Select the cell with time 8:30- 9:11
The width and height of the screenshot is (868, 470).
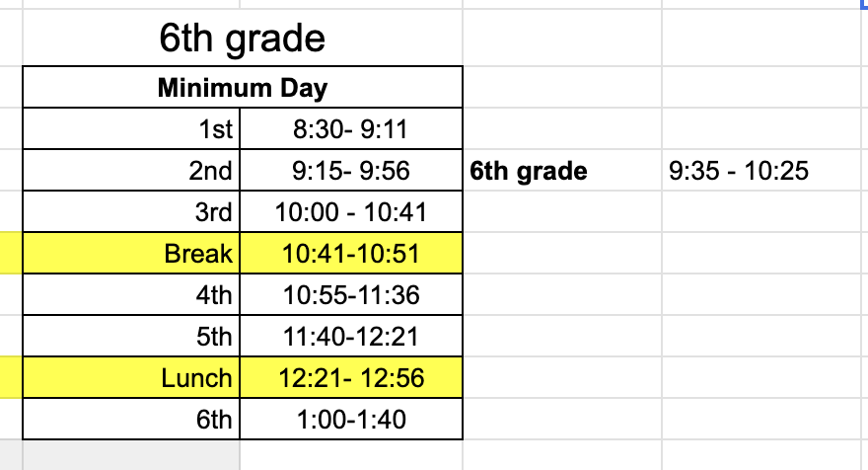tap(351, 129)
